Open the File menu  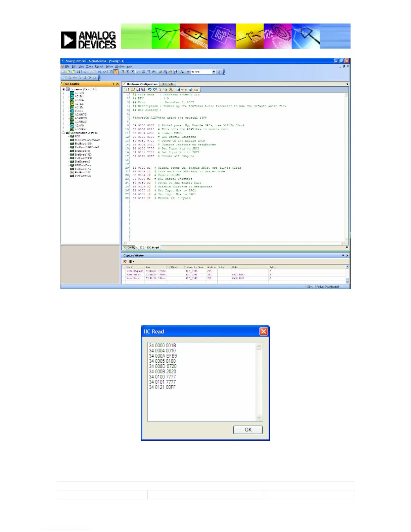click(67, 66)
